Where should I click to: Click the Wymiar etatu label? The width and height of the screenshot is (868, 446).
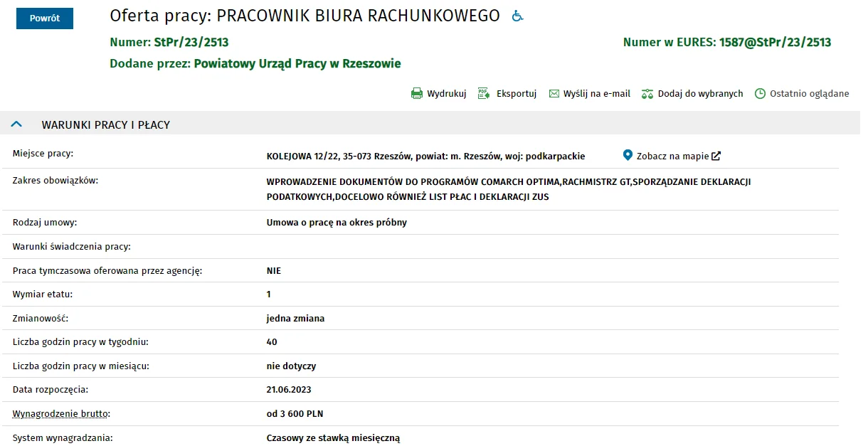click(x=43, y=294)
